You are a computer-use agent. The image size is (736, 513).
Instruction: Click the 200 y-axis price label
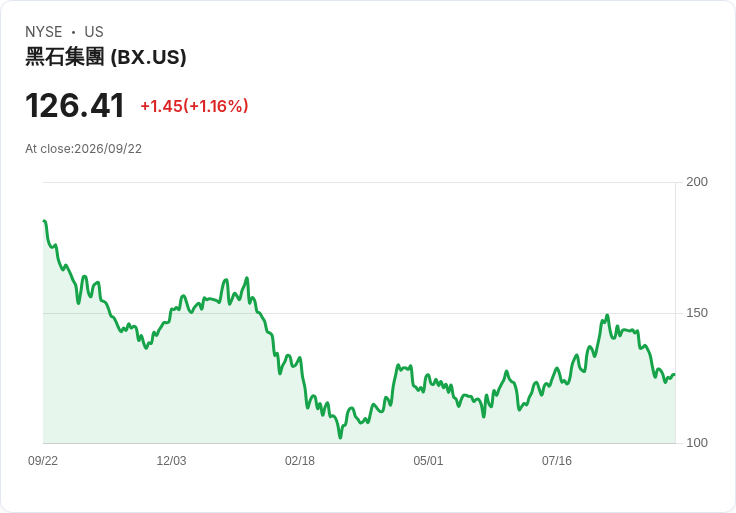coord(697,182)
